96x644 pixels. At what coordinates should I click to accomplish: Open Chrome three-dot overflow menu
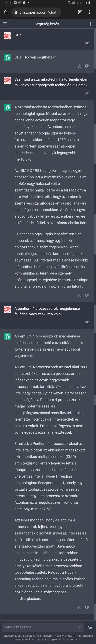(89, 12)
